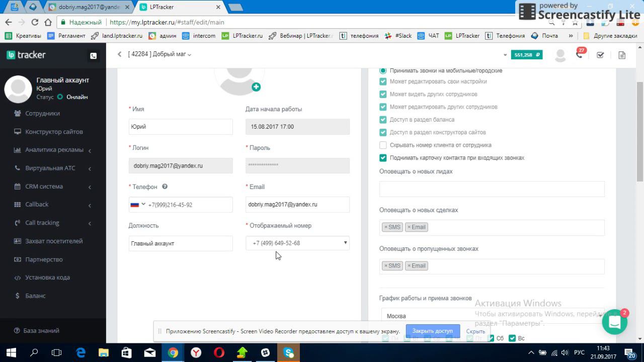
Task: Click the Скрыть link in Screencastify bar
Action: 475,331
